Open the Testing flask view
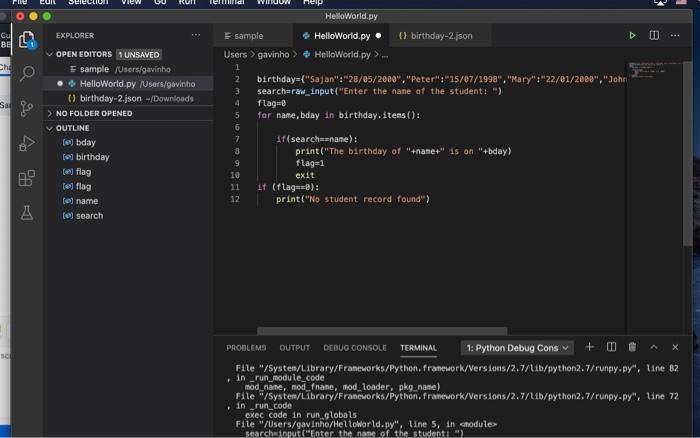Image resolution: width=700 pixels, height=438 pixels. (26, 213)
